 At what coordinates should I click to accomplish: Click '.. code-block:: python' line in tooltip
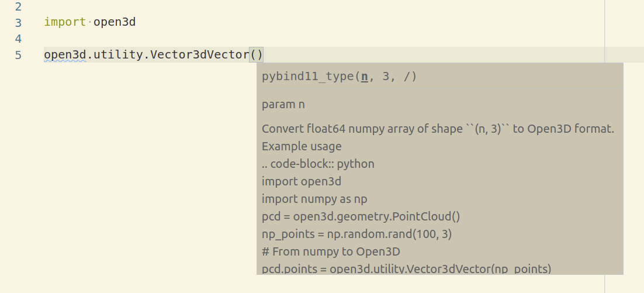(318, 164)
